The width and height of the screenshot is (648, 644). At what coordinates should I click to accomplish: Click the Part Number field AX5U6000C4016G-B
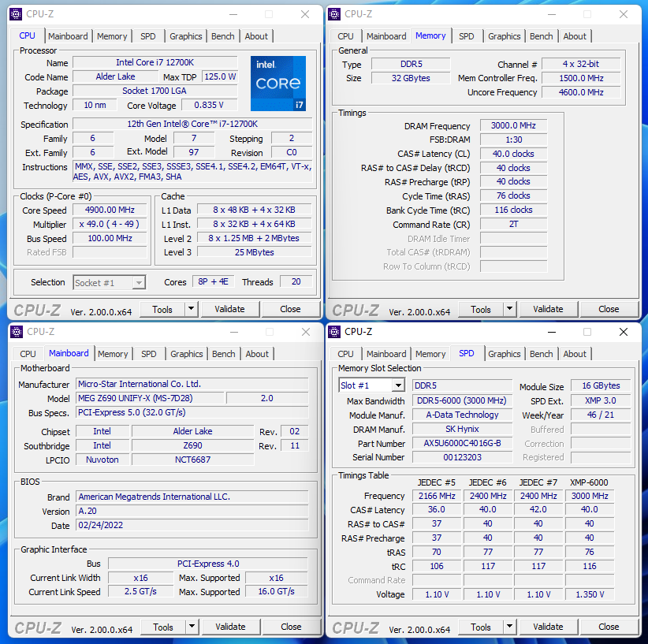pyautogui.click(x=462, y=444)
